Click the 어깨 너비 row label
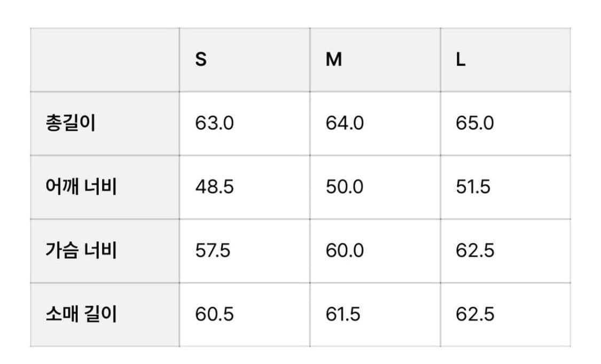Image resolution: width=601 pixels, height=364 pixels. (x=81, y=187)
